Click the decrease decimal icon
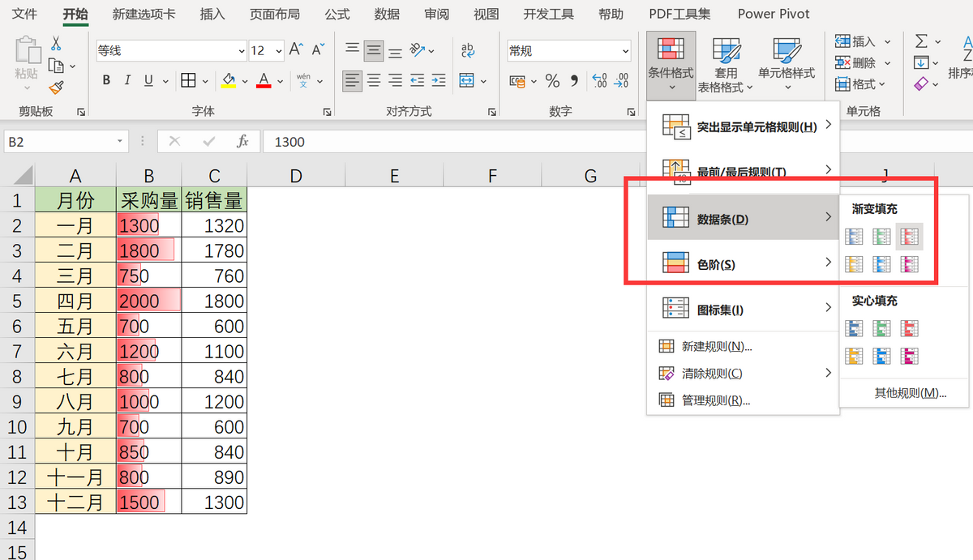The width and height of the screenshot is (973, 560). pos(622,81)
